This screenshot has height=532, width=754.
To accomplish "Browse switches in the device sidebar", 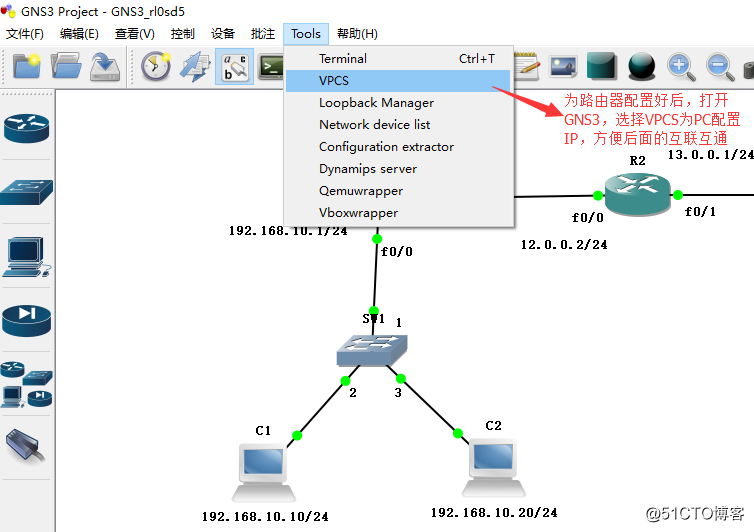I will tap(26, 191).
